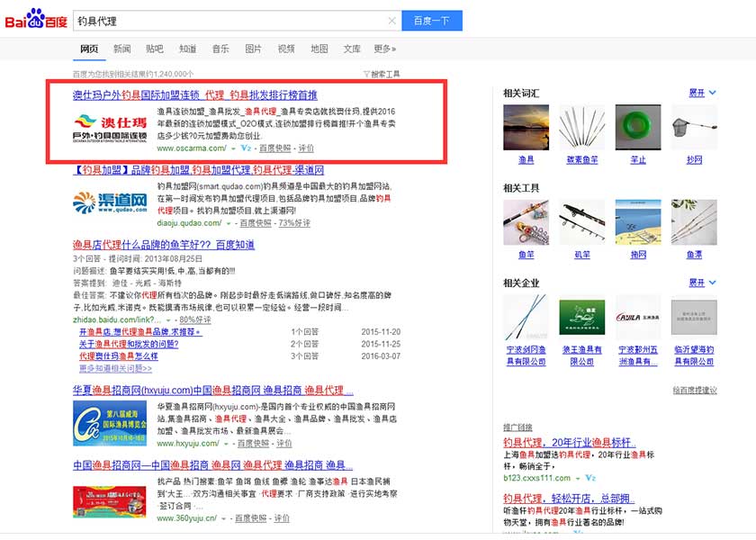Screen dimensions: 756x540
Task: Click the 鱼漂 thumbnail
Action: point(694,222)
